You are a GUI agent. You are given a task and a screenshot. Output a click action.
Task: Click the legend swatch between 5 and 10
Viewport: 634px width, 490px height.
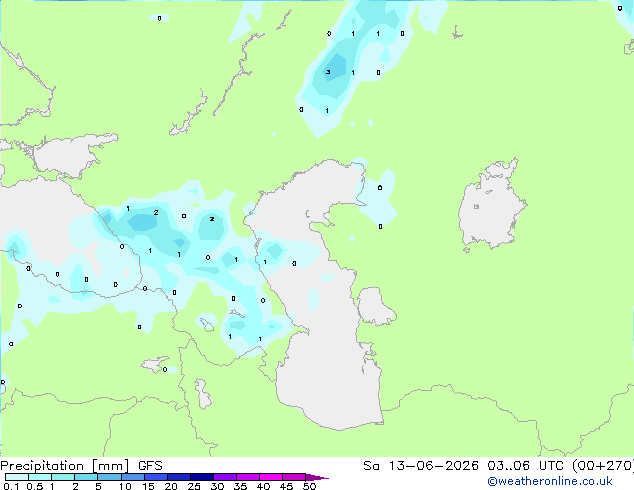click(x=109, y=477)
